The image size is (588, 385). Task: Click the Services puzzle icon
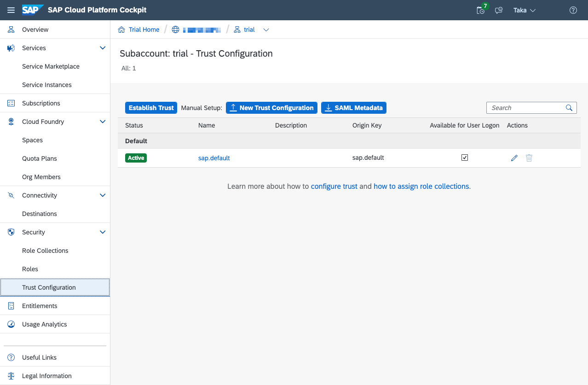[11, 48]
